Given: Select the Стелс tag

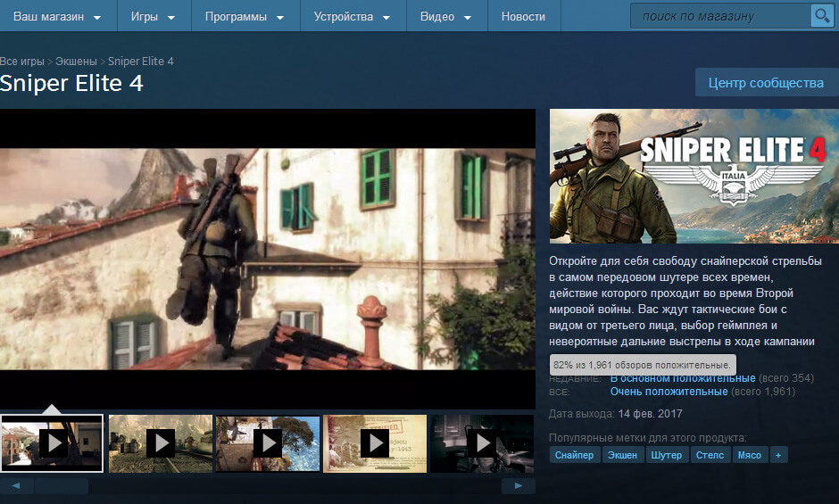Looking at the screenshot, I should point(710,455).
